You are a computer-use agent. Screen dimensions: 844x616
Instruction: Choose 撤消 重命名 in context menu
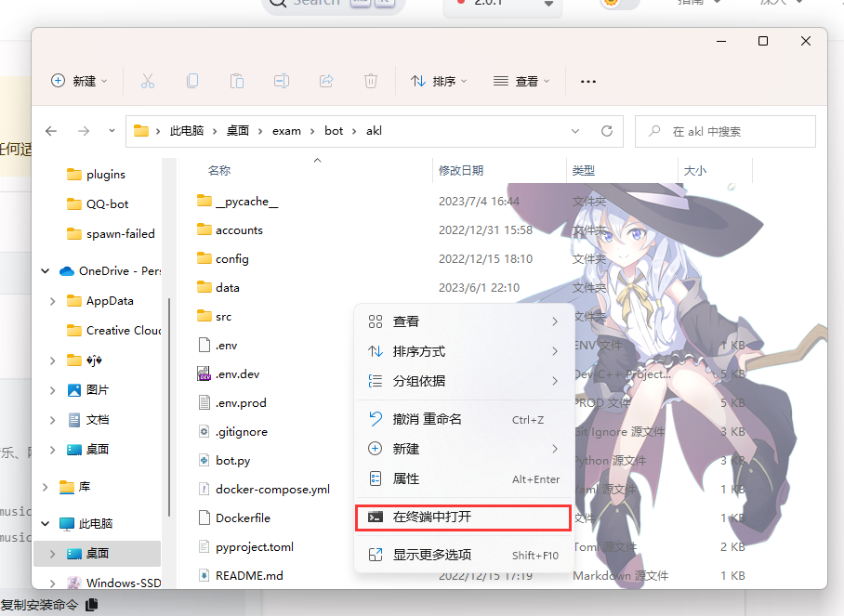pyautogui.click(x=464, y=419)
